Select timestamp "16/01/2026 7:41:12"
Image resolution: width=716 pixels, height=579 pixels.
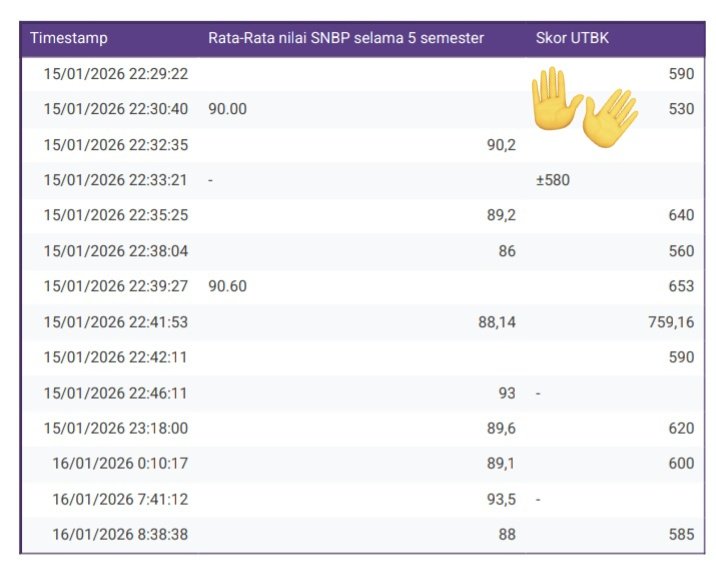point(120,500)
